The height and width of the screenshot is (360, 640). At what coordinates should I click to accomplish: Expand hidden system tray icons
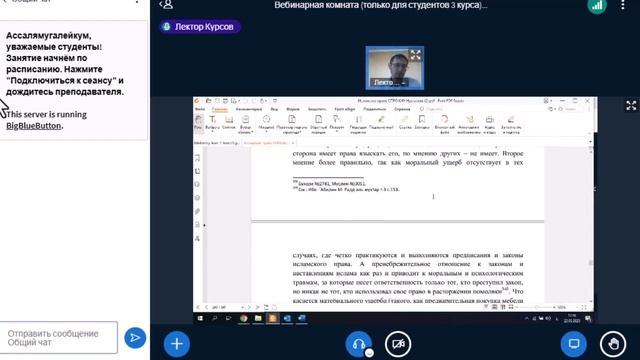pos(527,318)
